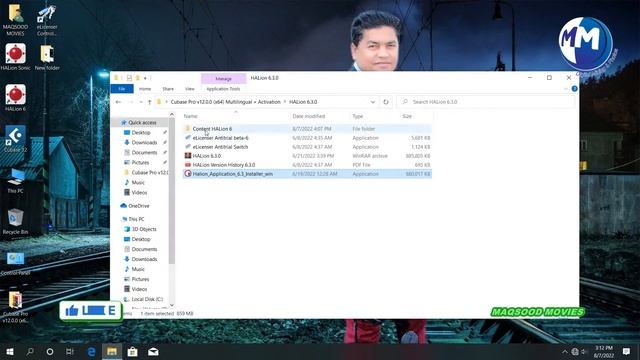Open Mail app from taskbar

(153, 351)
